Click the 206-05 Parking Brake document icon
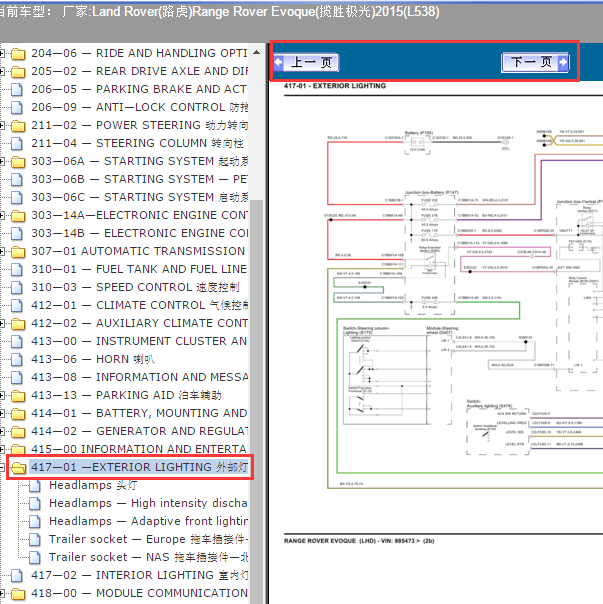The image size is (603, 604). [x=17, y=89]
